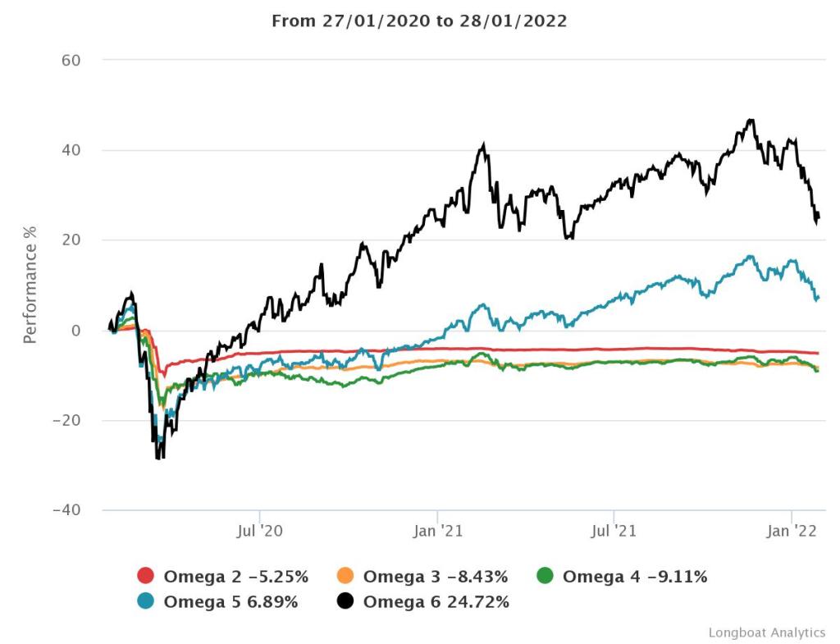Viewport: 840px width, 644px height.
Task: Toggle the Omega 4 -9.11% legend text
Action: pos(634,577)
